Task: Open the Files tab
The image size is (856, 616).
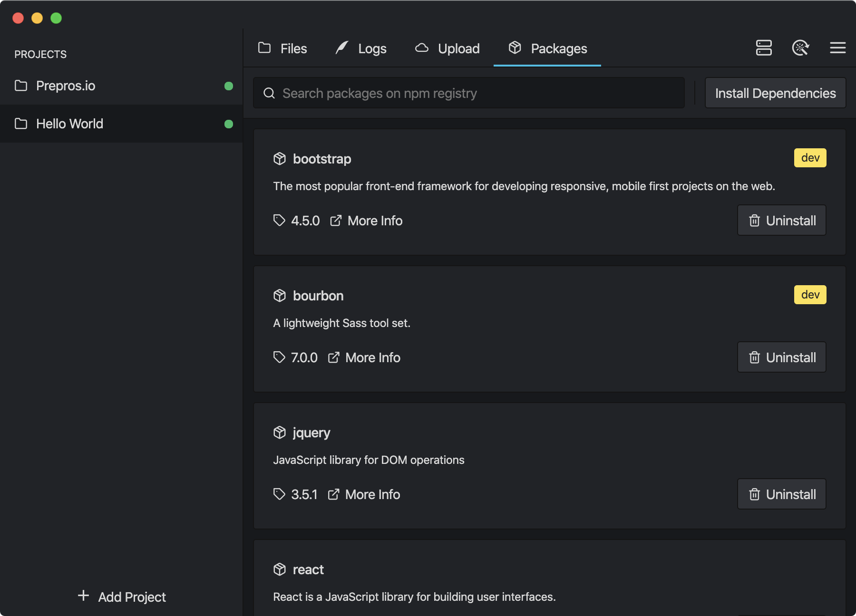Action: tap(282, 48)
